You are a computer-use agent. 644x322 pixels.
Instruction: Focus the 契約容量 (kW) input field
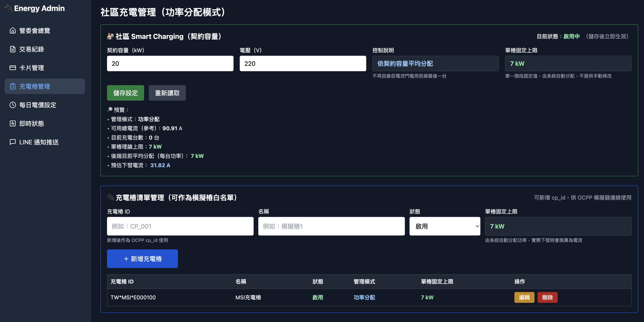click(170, 63)
